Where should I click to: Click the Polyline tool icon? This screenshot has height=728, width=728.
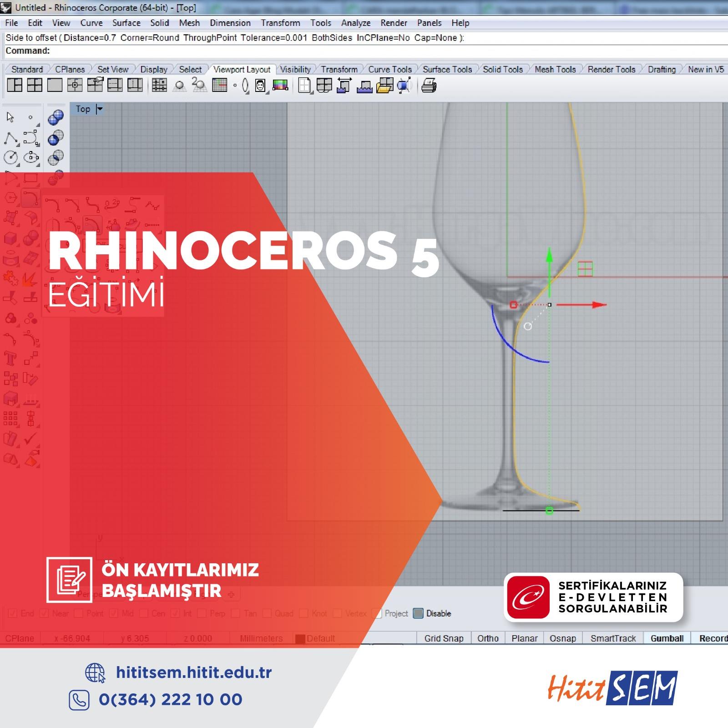11,137
